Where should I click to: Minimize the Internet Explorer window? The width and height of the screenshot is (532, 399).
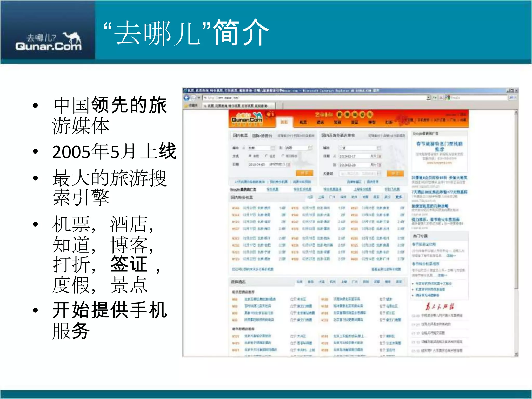point(508,91)
